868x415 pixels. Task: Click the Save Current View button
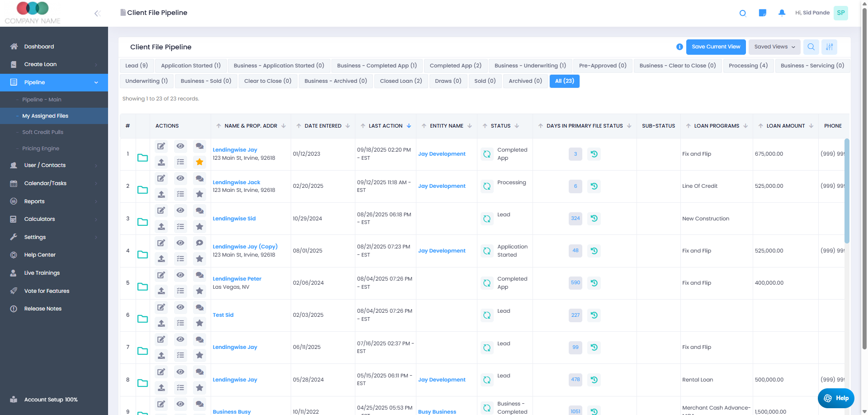click(716, 47)
